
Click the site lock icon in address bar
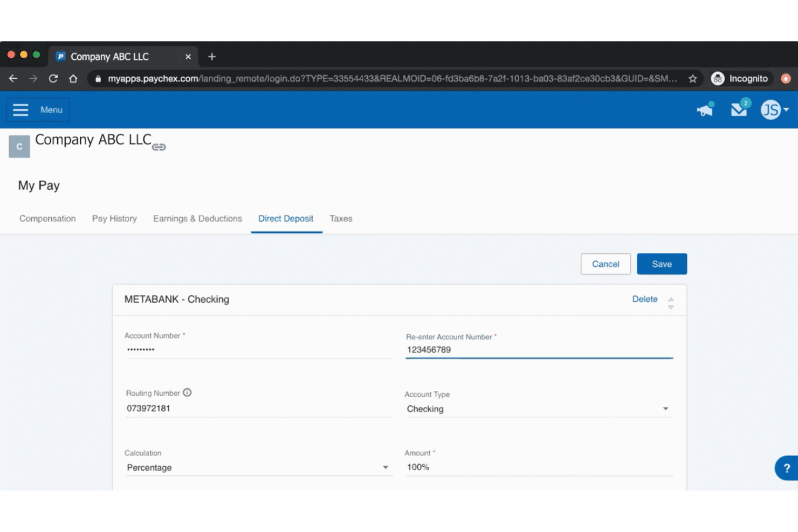pos(98,79)
